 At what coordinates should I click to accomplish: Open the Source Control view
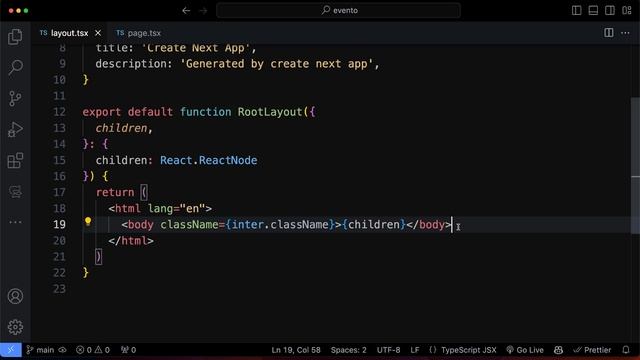click(15, 98)
